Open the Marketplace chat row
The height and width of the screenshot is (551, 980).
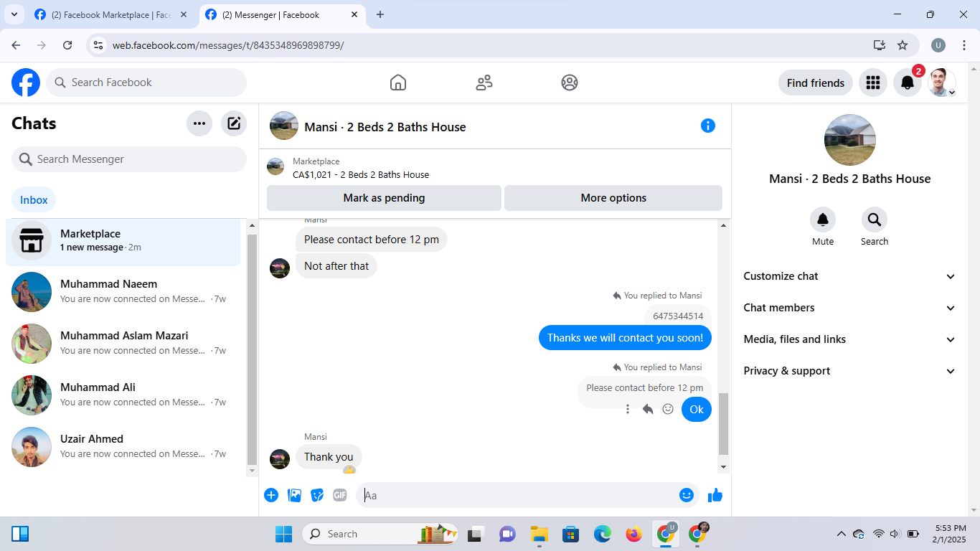(x=123, y=240)
